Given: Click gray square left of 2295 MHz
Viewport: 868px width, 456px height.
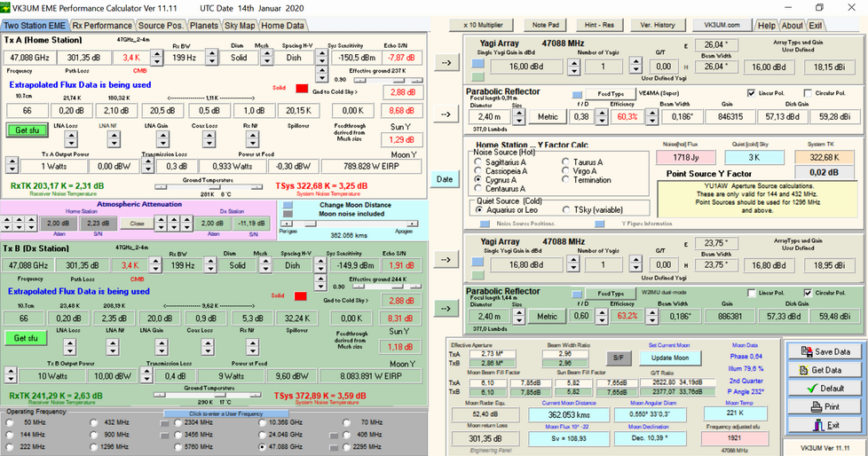Looking at the screenshot, I should pyautogui.click(x=333, y=447).
